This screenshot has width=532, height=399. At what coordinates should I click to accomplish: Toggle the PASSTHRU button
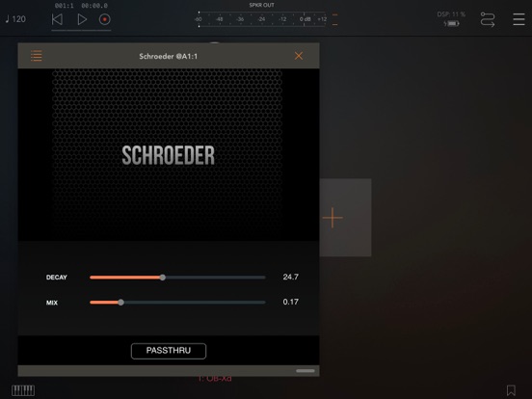169,351
